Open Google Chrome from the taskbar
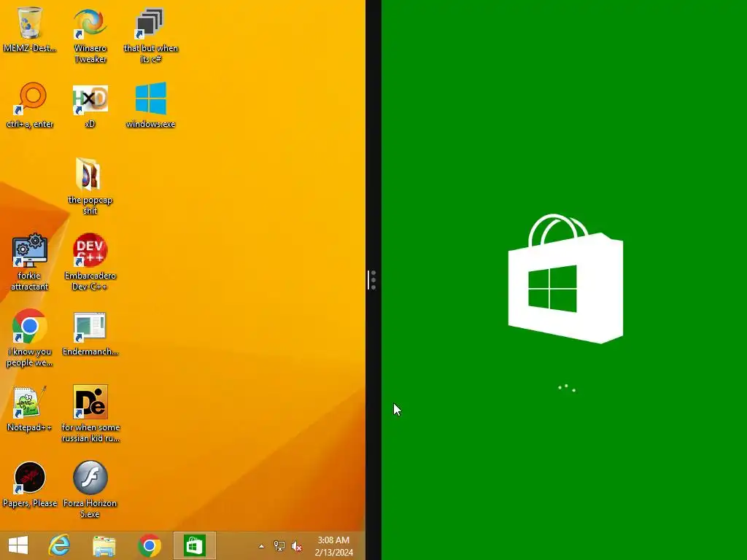 coord(149,545)
